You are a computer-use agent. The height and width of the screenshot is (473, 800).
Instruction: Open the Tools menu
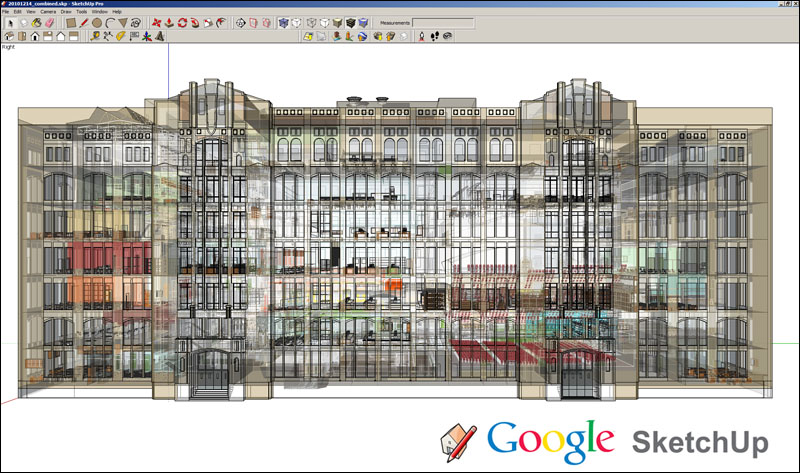tap(81, 11)
